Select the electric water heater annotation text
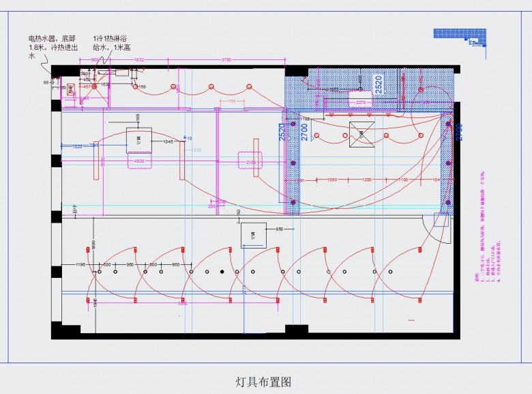The image size is (532, 394). [54, 48]
